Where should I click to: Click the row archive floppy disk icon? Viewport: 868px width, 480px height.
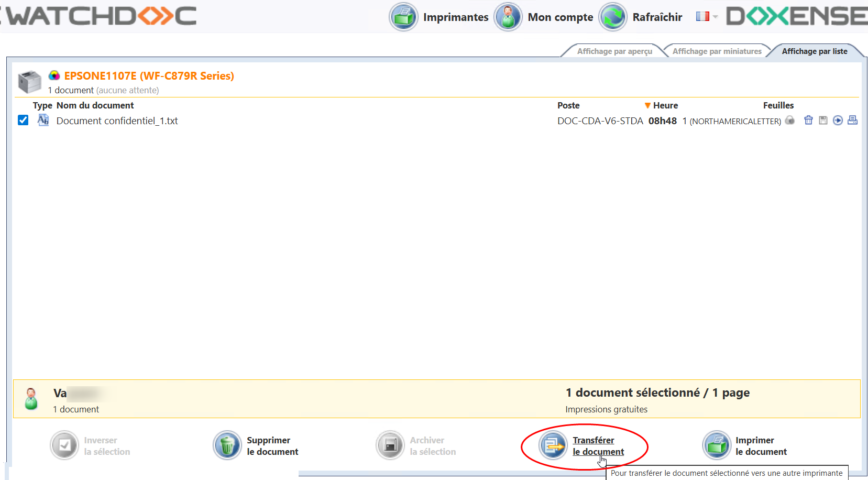click(823, 121)
